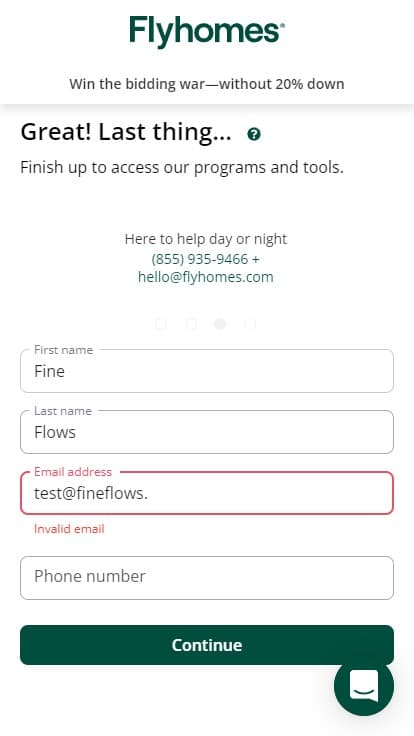
Task: Submit the form with Continue button
Action: (207, 645)
